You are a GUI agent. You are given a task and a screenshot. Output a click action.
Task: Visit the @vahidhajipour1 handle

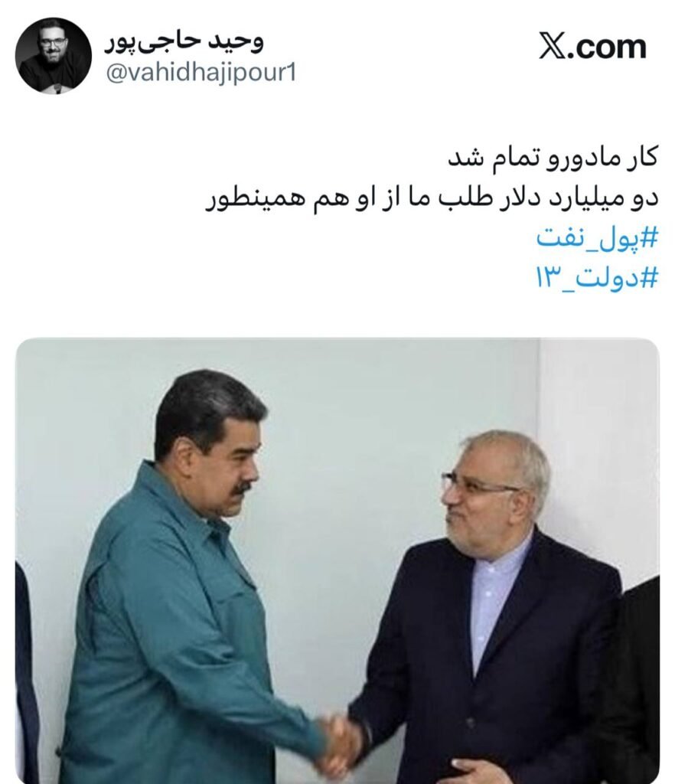pyautogui.click(x=201, y=73)
